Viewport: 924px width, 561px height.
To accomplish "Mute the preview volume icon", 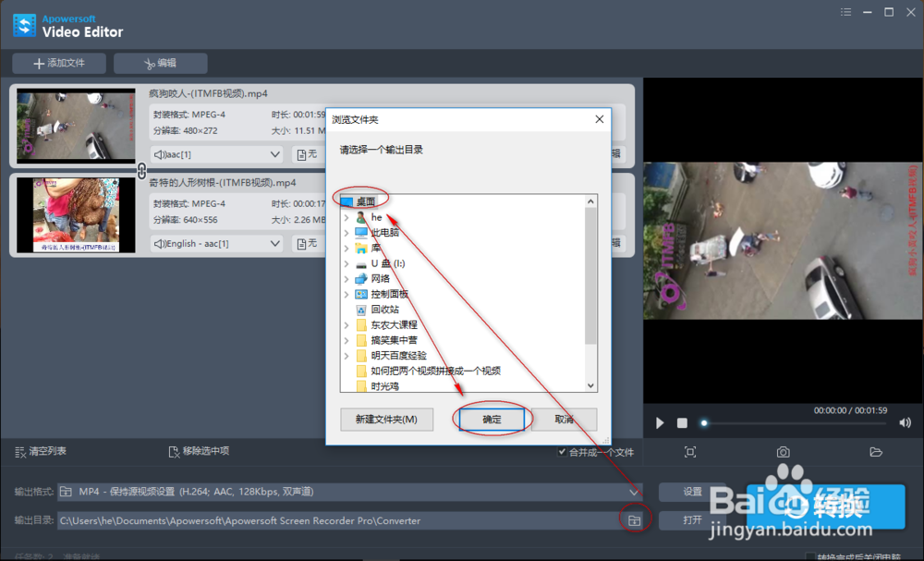I will (x=906, y=422).
